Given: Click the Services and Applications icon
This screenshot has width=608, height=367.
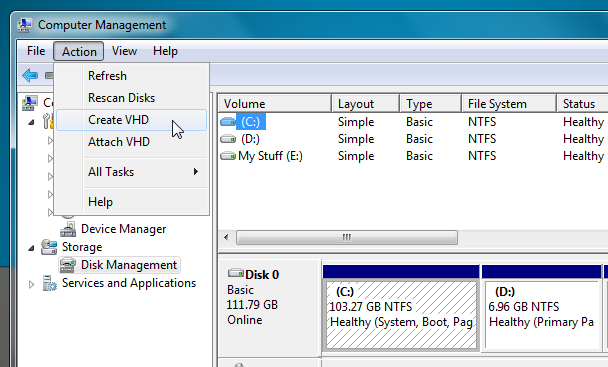Looking at the screenshot, I should [49, 283].
